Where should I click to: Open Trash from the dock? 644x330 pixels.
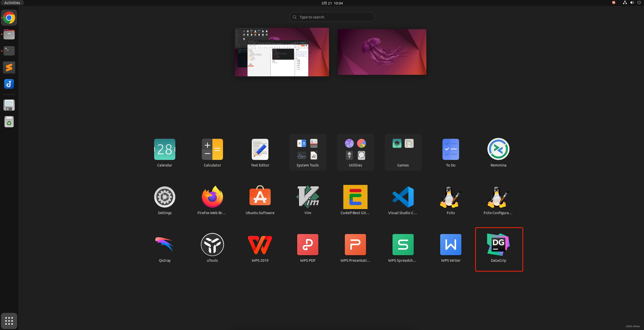coord(9,122)
